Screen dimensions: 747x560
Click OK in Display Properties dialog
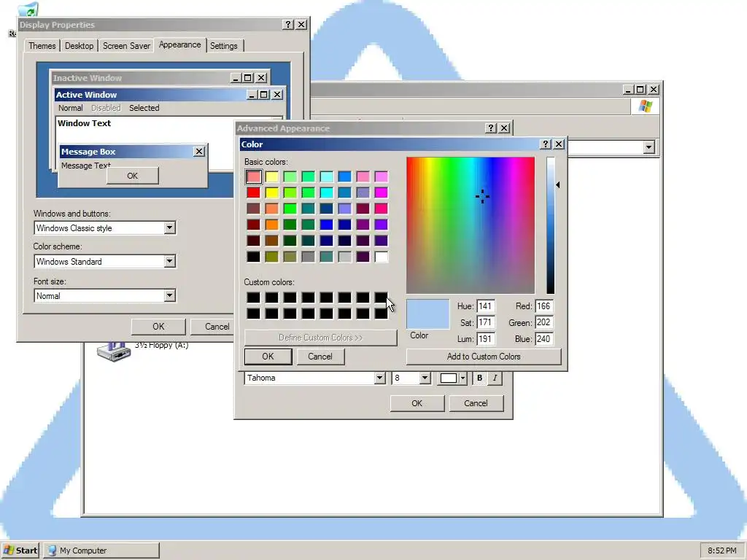(x=158, y=327)
